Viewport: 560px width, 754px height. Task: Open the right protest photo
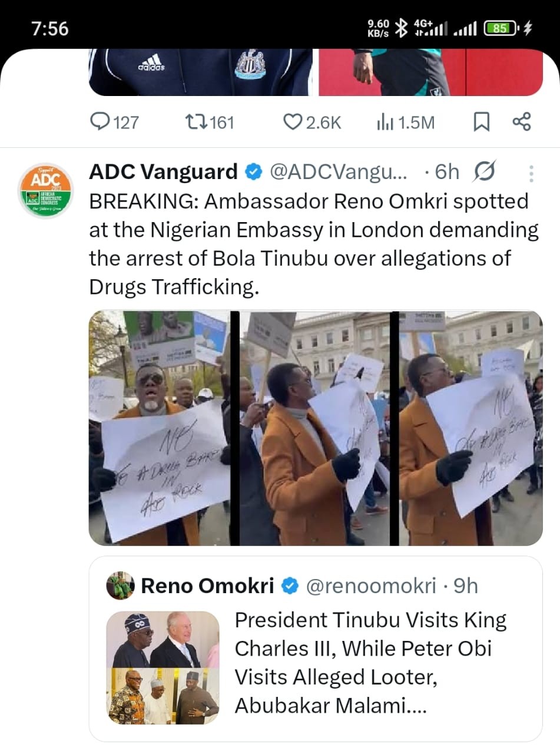pyautogui.click(x=470, y=428)
